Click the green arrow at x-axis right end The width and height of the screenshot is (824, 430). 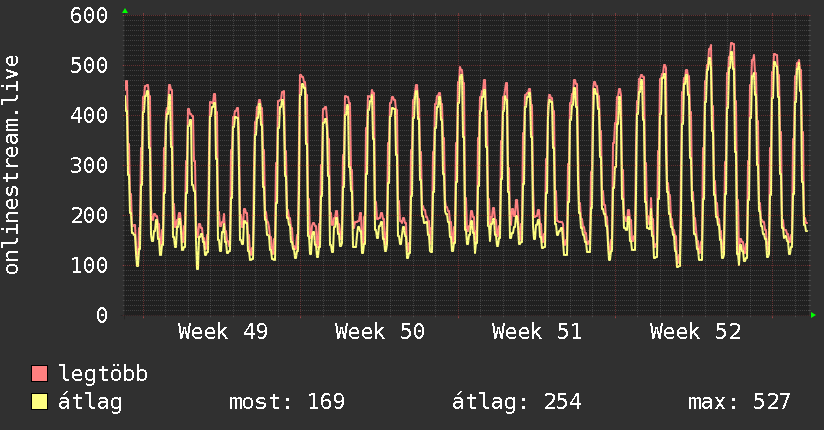pyautogui.click(x=815, y=315)
